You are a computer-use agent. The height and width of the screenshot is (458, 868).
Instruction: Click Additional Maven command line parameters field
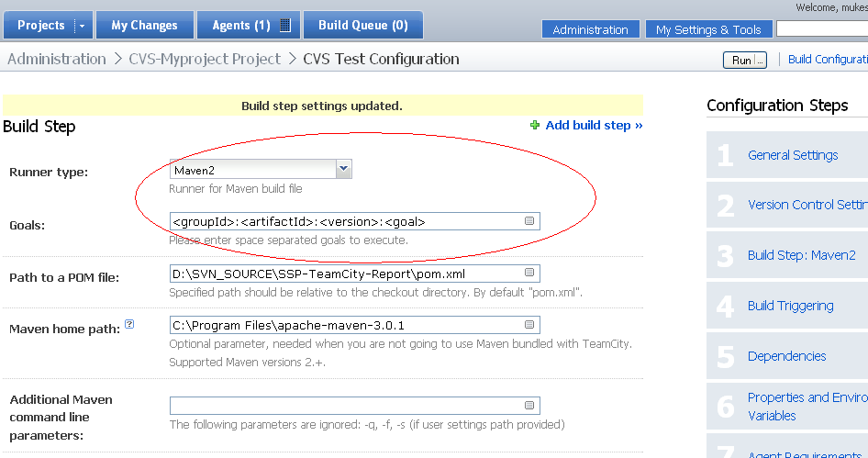(355, 406)
